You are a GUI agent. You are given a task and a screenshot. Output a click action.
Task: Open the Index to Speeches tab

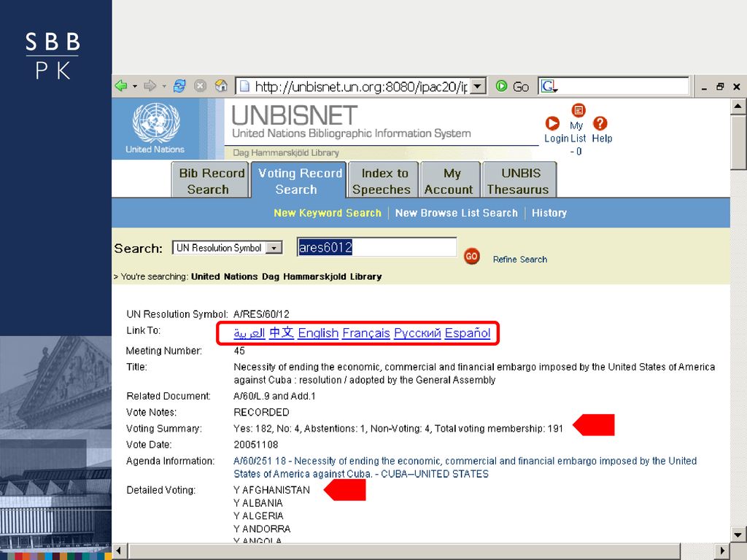pyautogui.click(x=384, y=181)
